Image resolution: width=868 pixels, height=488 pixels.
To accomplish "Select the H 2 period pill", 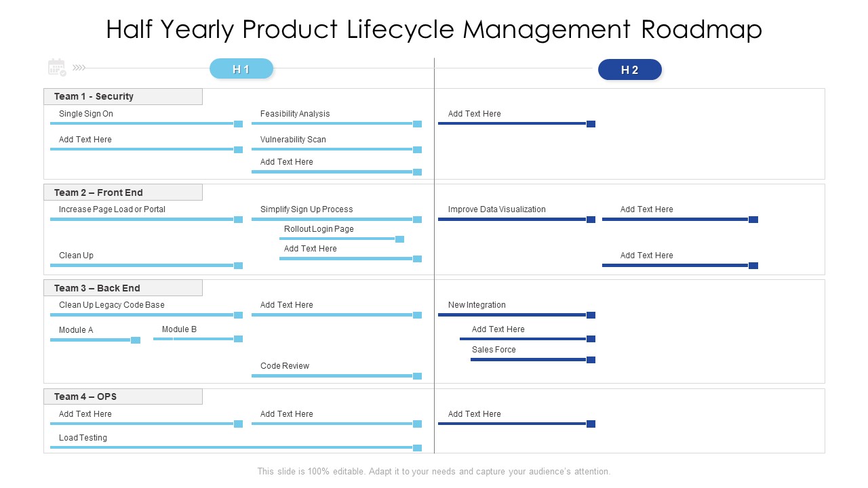I will click(630, 70).
